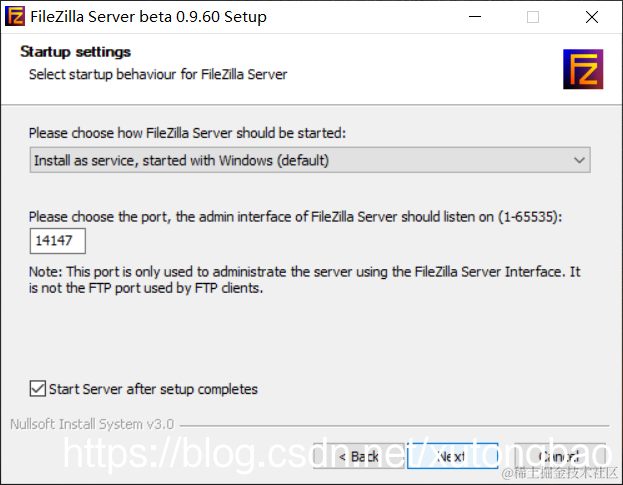Click 'Select startup behaviour for FileZilla Server' subtitle

[x=158, y=74]
